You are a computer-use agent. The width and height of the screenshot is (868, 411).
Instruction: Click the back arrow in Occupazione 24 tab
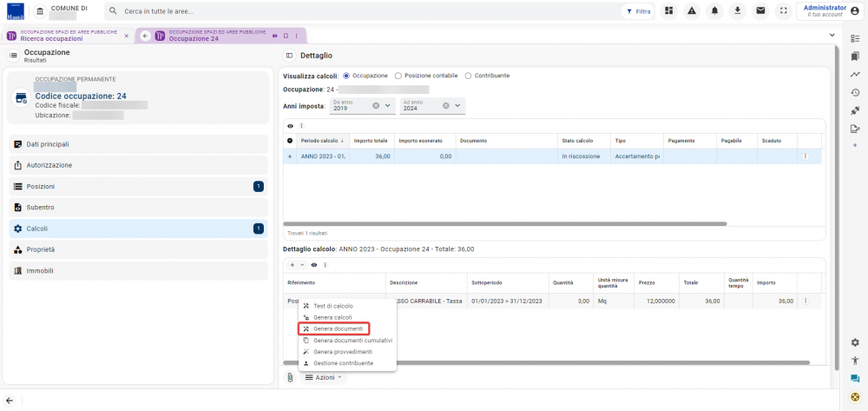[145, 36]
